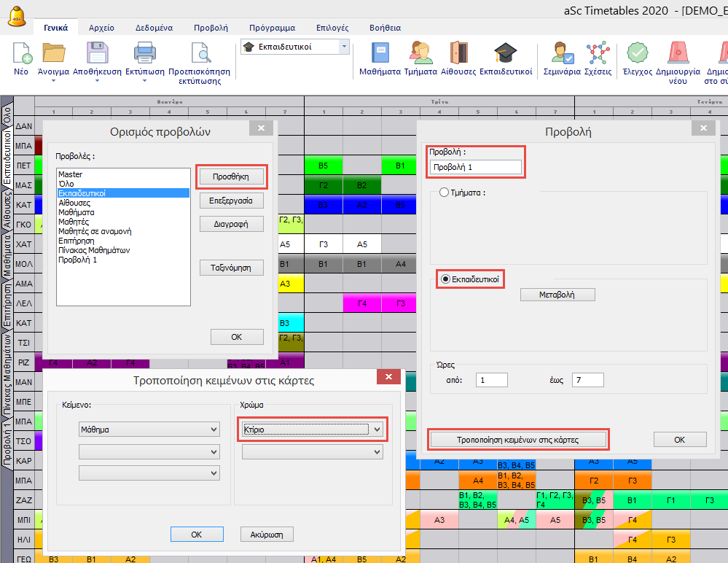This screenshot has height=563, width=728.
Task: Select the Εκπαιδευτικοί radio button
Action: click(445, 279)
